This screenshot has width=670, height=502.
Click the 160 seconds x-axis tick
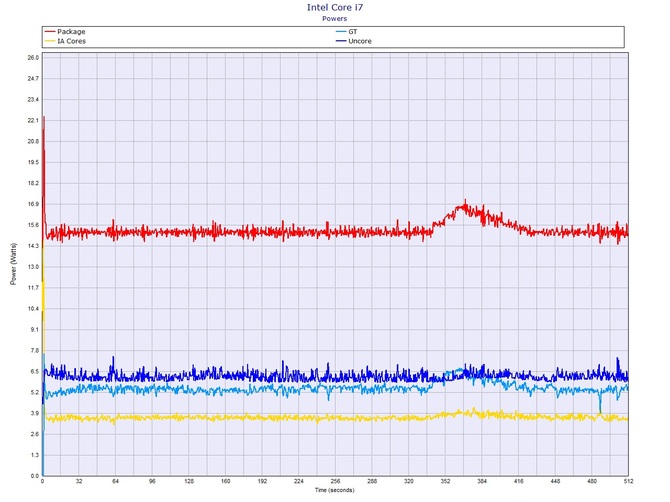pos(226,481)
